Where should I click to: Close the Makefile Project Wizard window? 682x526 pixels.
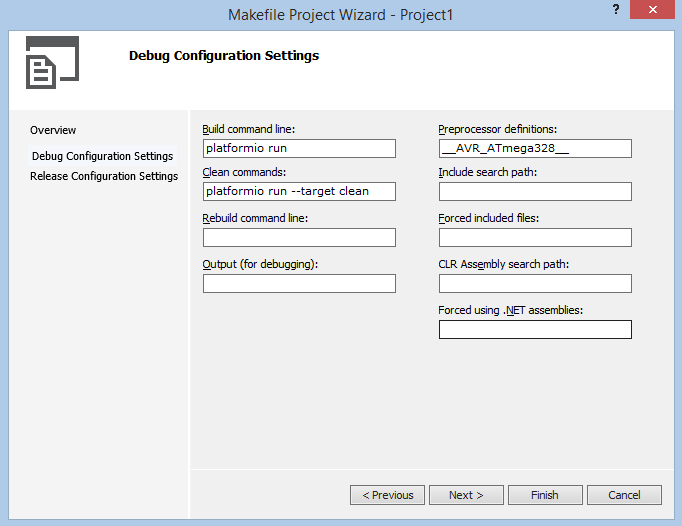click(652, 10)
